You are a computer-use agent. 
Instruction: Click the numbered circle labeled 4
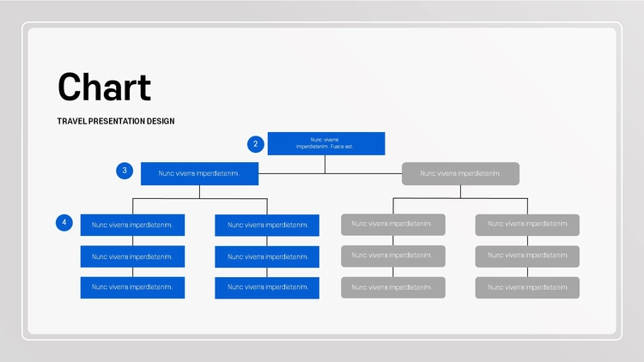[64, 222]
